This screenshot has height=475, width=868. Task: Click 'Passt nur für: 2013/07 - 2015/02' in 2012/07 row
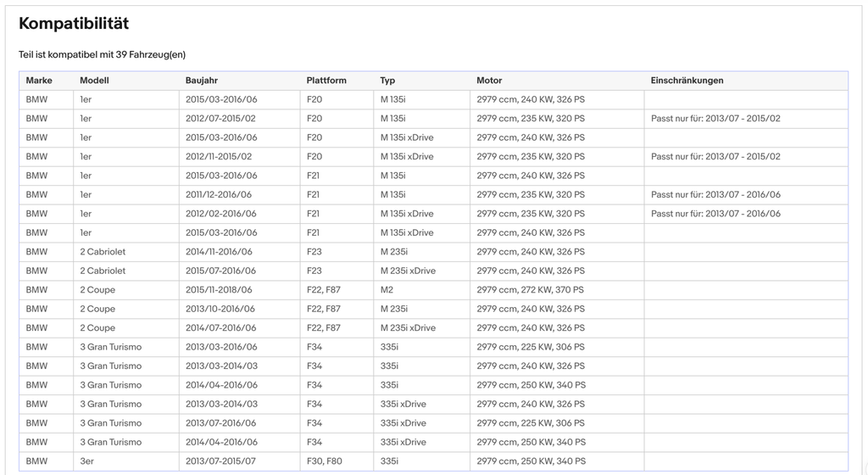715,119
